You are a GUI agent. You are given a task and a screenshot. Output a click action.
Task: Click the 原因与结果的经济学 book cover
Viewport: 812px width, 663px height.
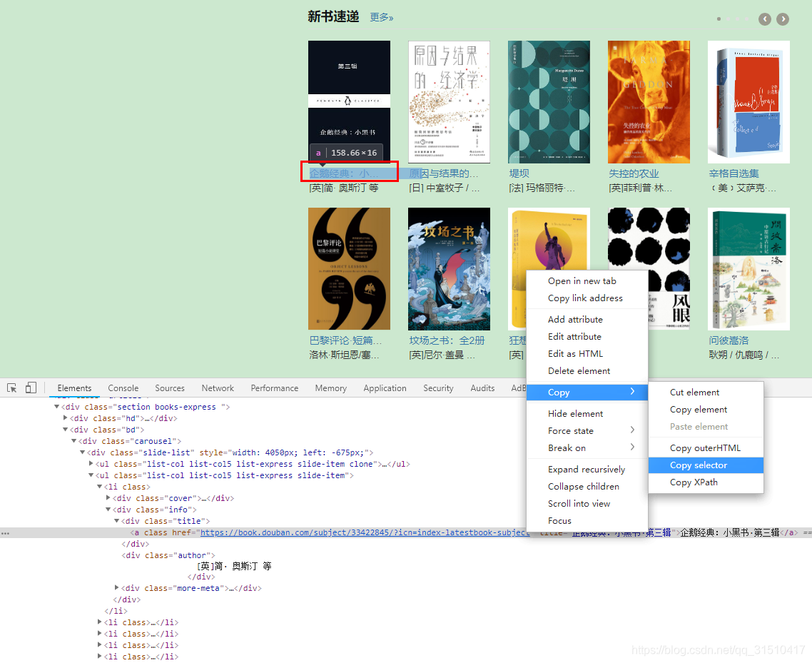coord(449,101)
